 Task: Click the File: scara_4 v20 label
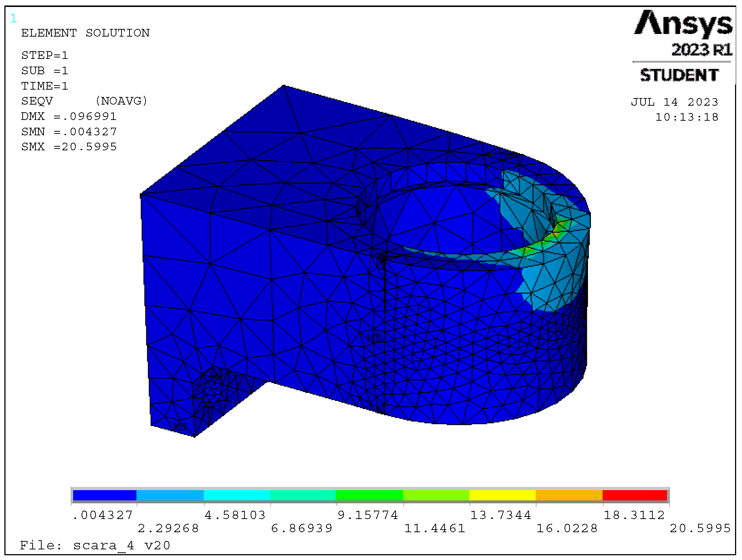click(95, 545)
